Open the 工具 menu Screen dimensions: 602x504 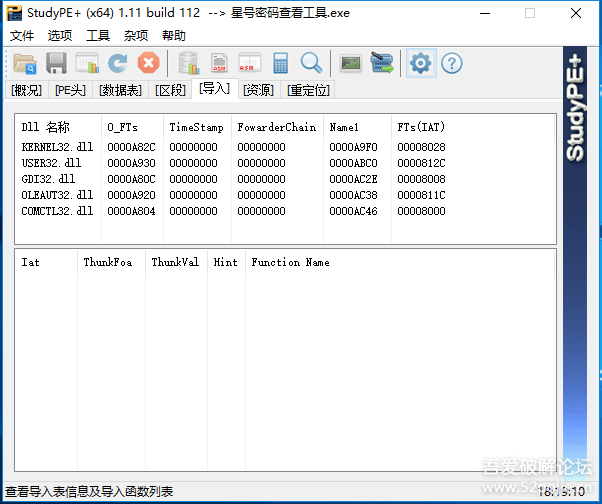[x=98, y=36]
